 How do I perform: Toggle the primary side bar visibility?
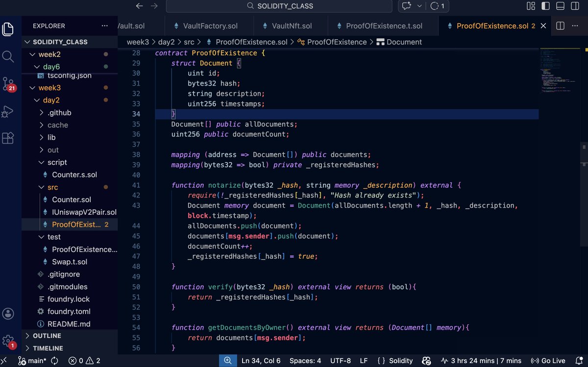point(545,6)
